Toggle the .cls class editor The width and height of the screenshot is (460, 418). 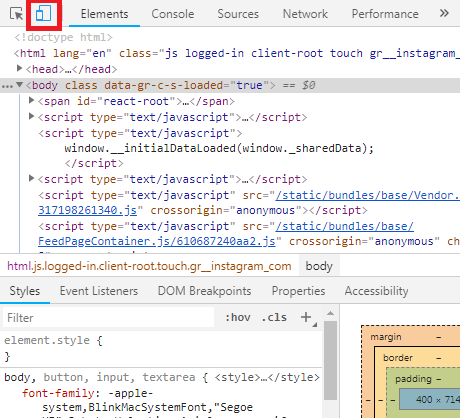(x=274, y=317)
